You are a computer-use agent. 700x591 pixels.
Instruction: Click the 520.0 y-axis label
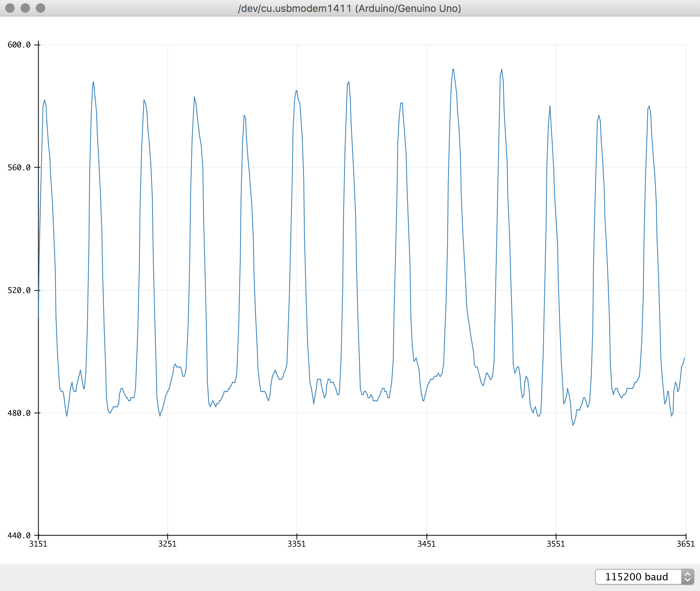[x=19, y=290]
